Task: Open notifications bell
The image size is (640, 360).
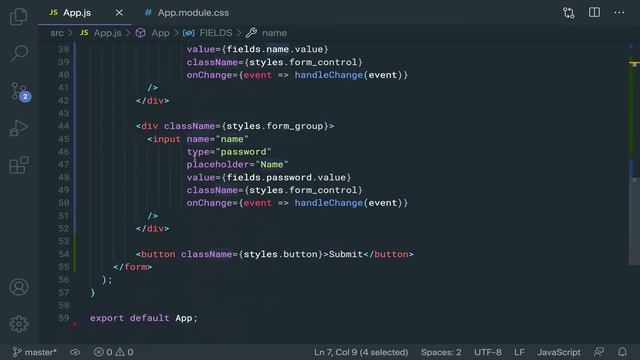Action: 622,352
